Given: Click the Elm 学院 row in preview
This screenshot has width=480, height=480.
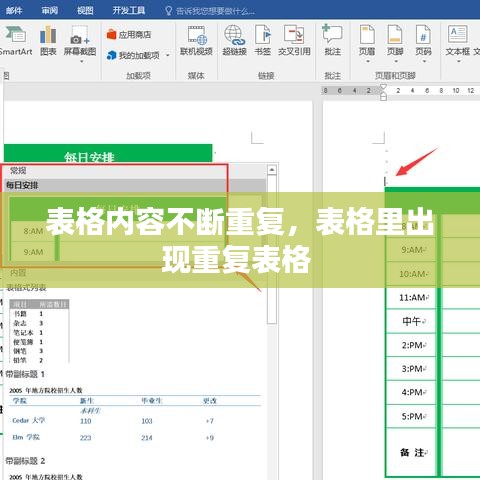Looking at the screenshot, I should 113,437.
